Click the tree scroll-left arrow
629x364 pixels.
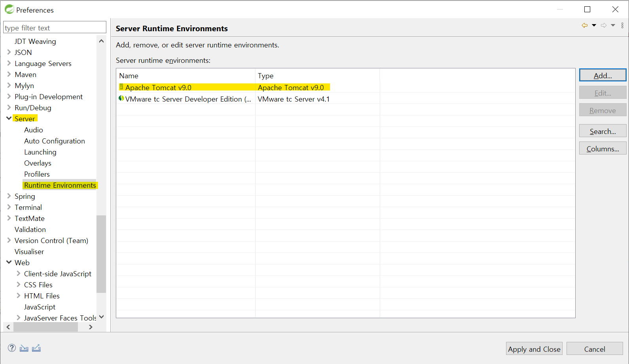point(8,327)
